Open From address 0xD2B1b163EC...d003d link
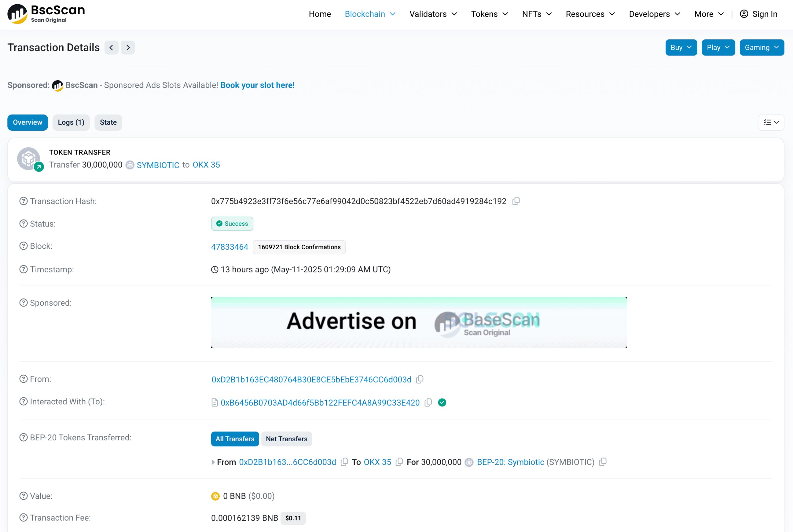The height and width of the screenshot is (532, 793). coord(312,380)
